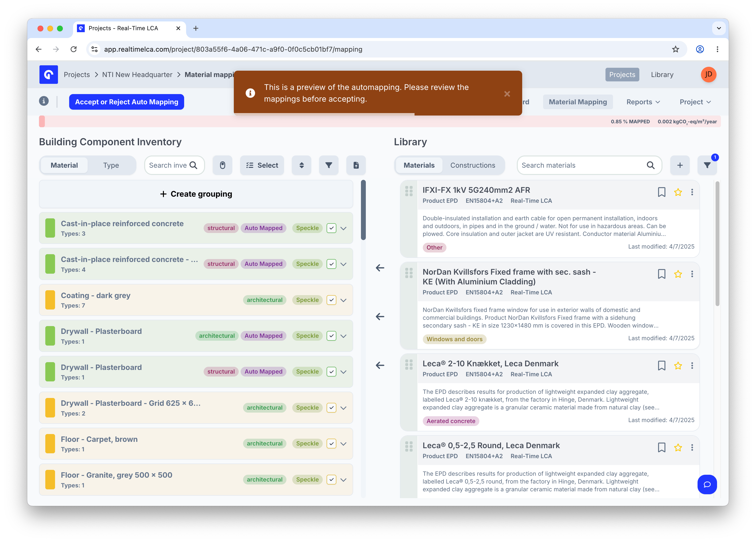Open NTI New Headquarter breadcrumb link
The image size is (756, 542).
click(137, 74)
